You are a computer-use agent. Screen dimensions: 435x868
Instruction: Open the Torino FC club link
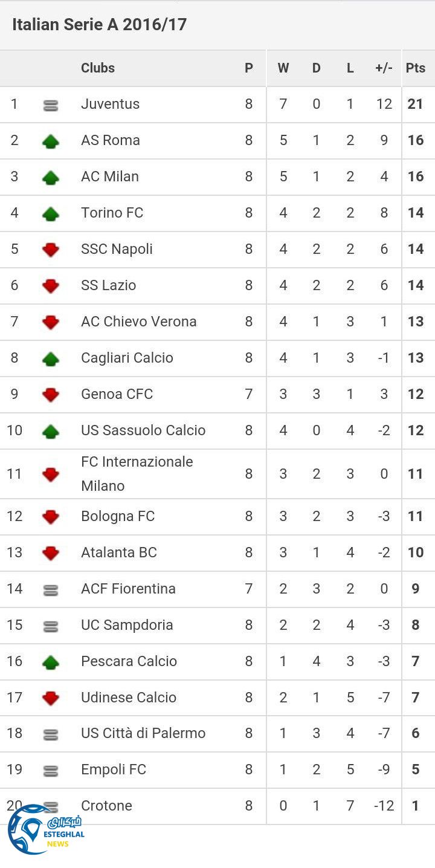(112, 213)
